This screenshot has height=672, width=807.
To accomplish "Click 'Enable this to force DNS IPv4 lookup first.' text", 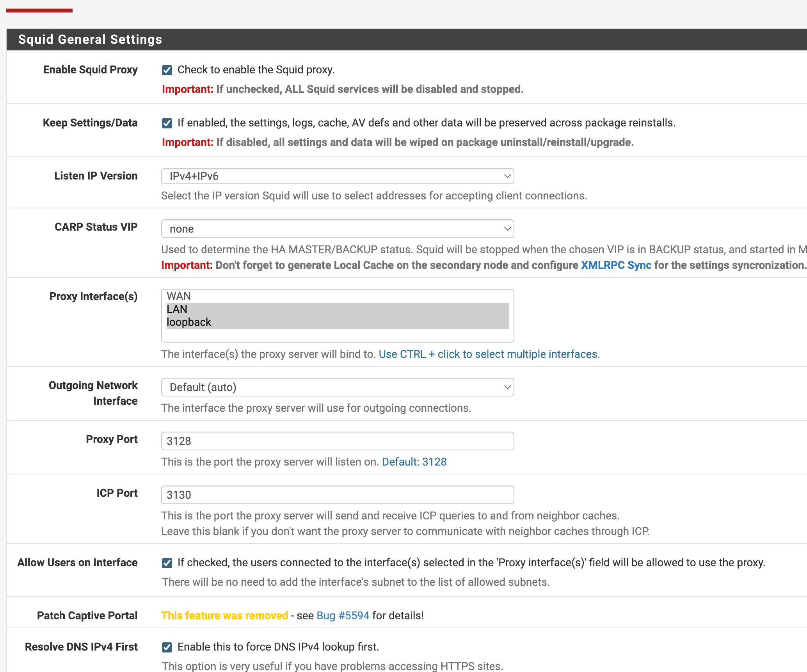I will pyautogui.click(x=278, y=647).
